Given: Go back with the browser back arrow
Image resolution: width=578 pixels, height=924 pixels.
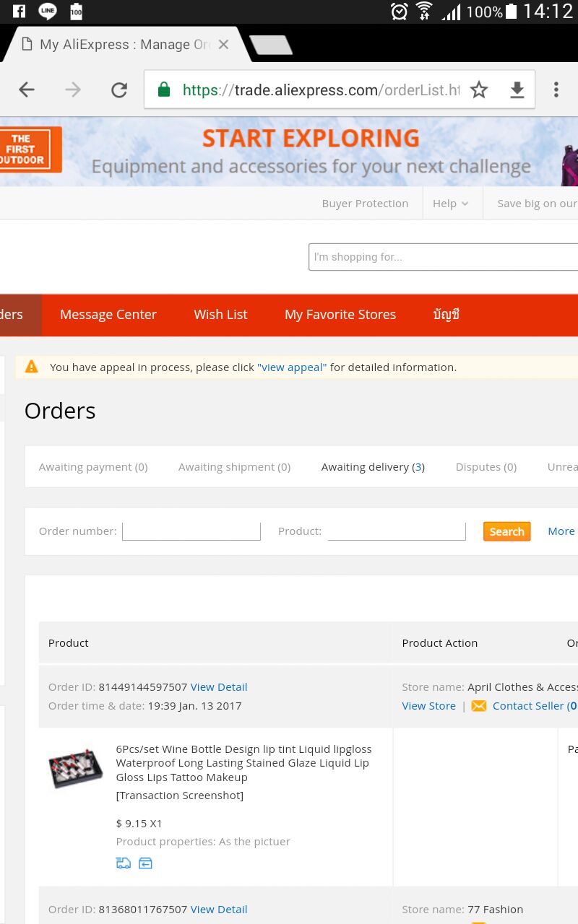Looking at the screenshot, I should pyautogui.click(x=27, y=90).
